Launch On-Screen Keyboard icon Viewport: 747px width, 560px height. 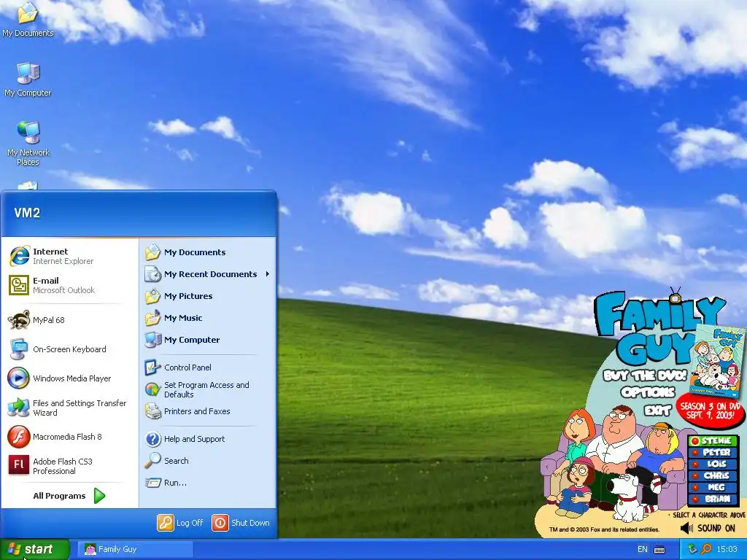19,349
